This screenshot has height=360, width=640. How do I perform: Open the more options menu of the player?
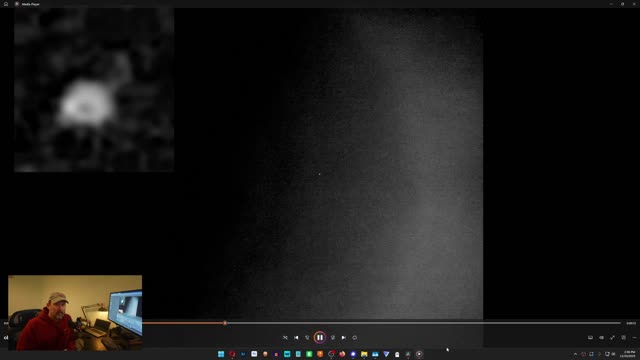[x=634, y=338]
